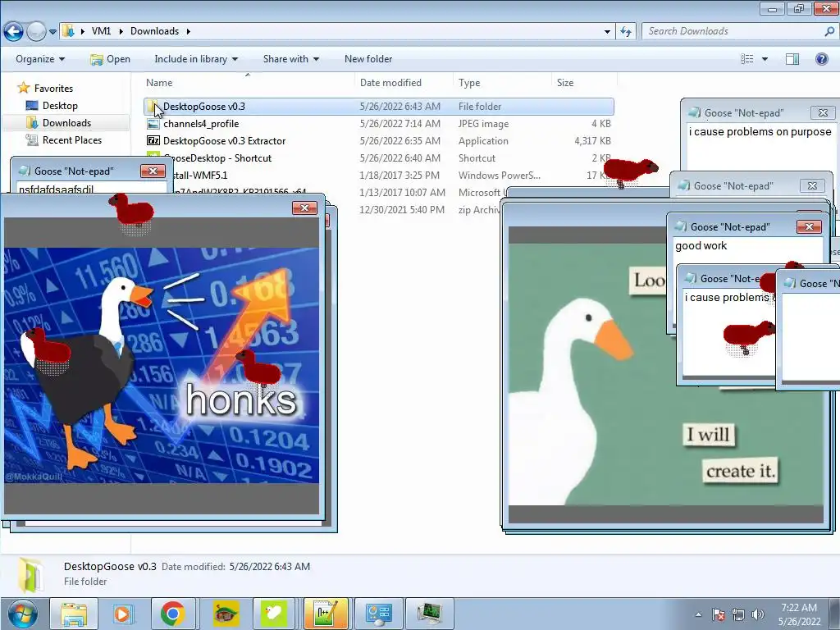The width and height of the screenshot is (840, 630).
Task: Click the 'good work' note text
Action: tap(701, 246)
